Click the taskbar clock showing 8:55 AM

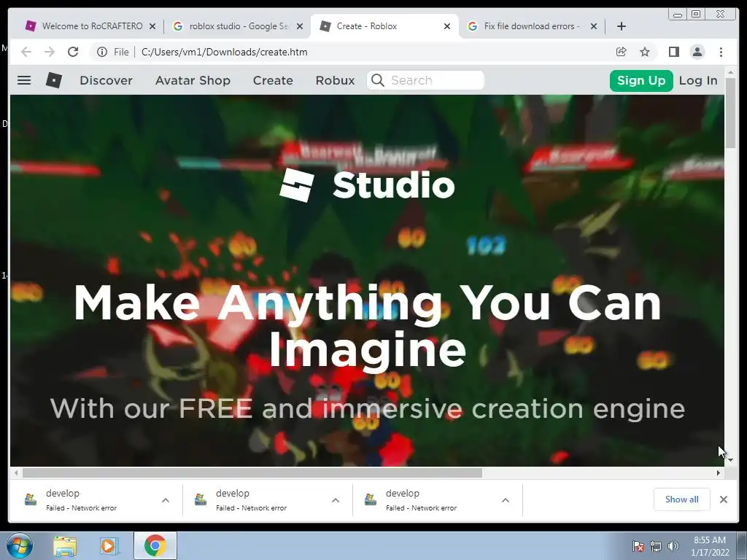click(x=710, y=546)
